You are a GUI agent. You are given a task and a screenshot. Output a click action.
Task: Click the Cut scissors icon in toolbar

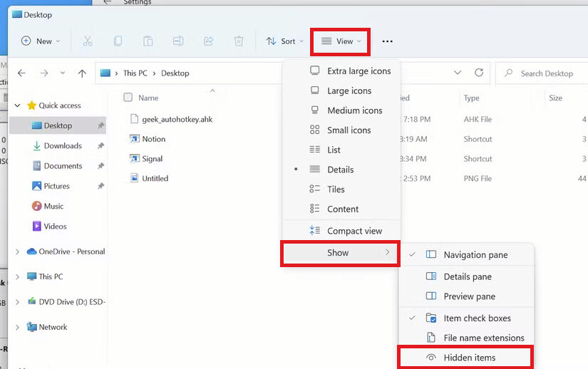pos(88,41)
